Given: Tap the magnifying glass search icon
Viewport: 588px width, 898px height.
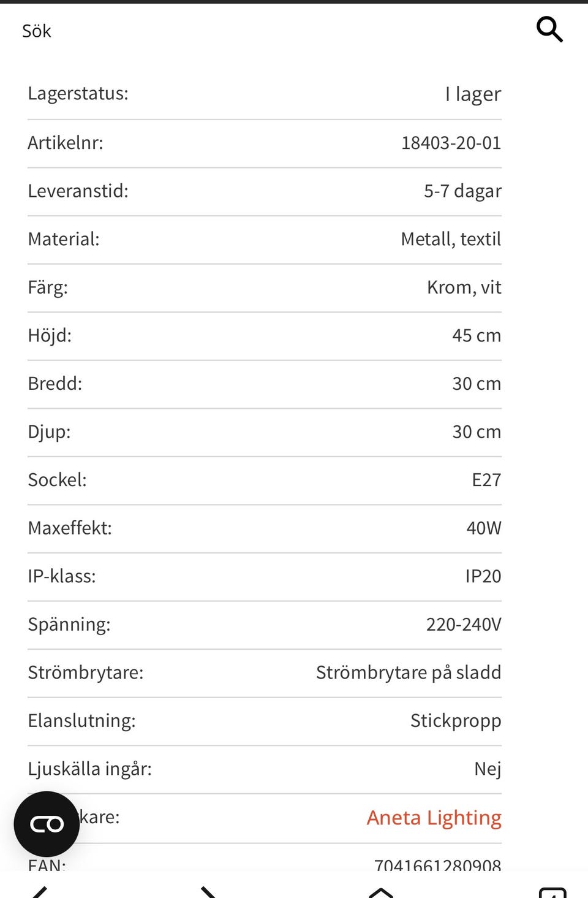Looking at the screenshot, I should click(x=549, y=29).
